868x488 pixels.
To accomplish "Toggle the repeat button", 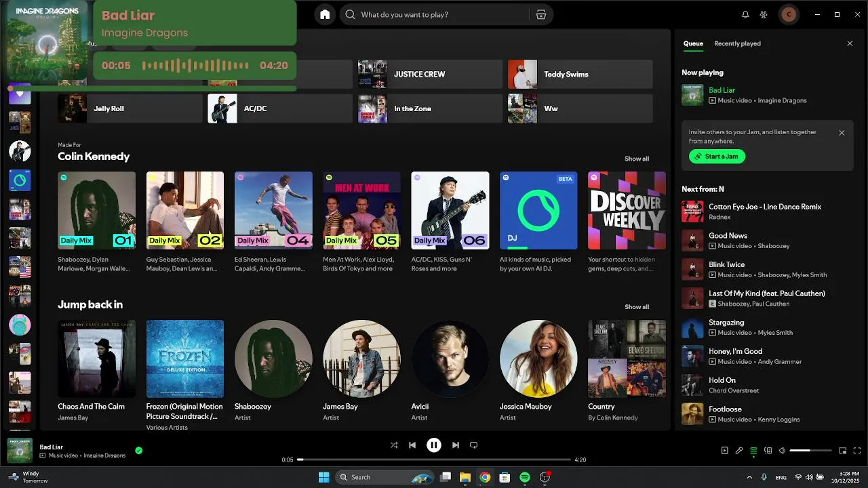I will [x=474, y=445].
